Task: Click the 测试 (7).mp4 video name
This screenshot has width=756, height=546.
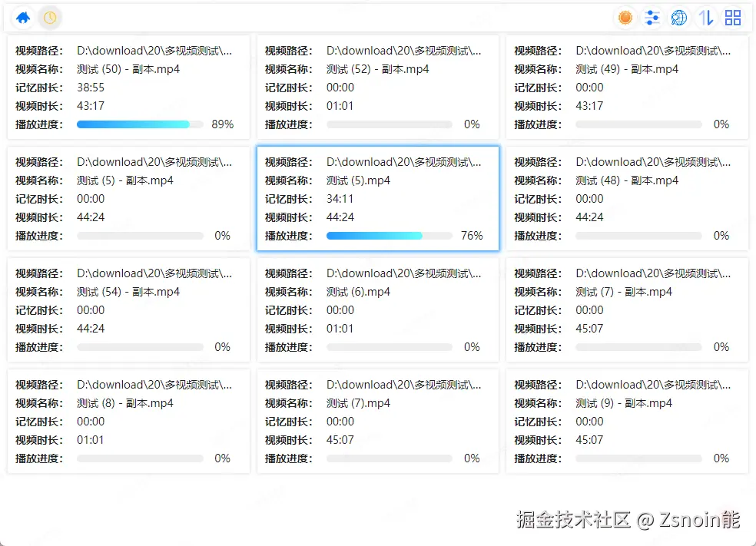Action: click(x=358, y=403)
